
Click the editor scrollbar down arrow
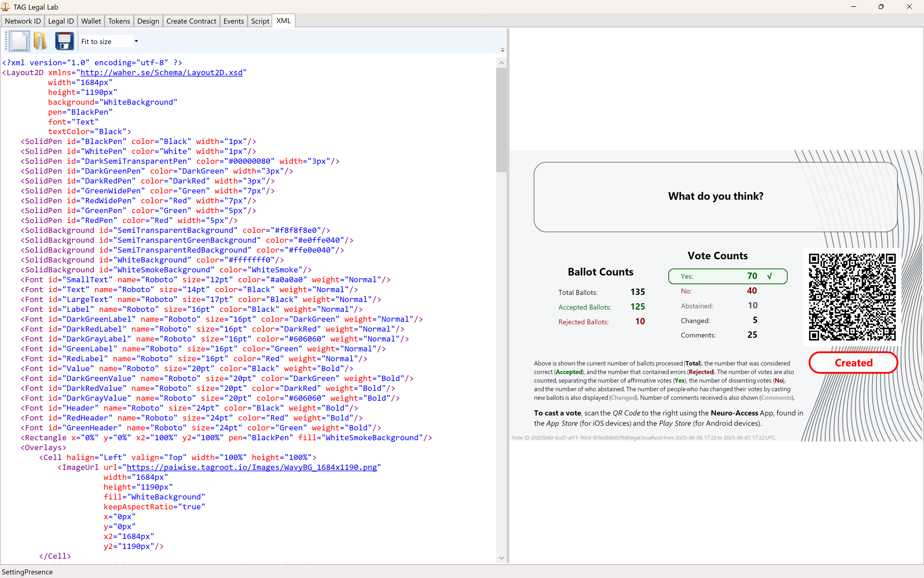(x=501, y=558)
